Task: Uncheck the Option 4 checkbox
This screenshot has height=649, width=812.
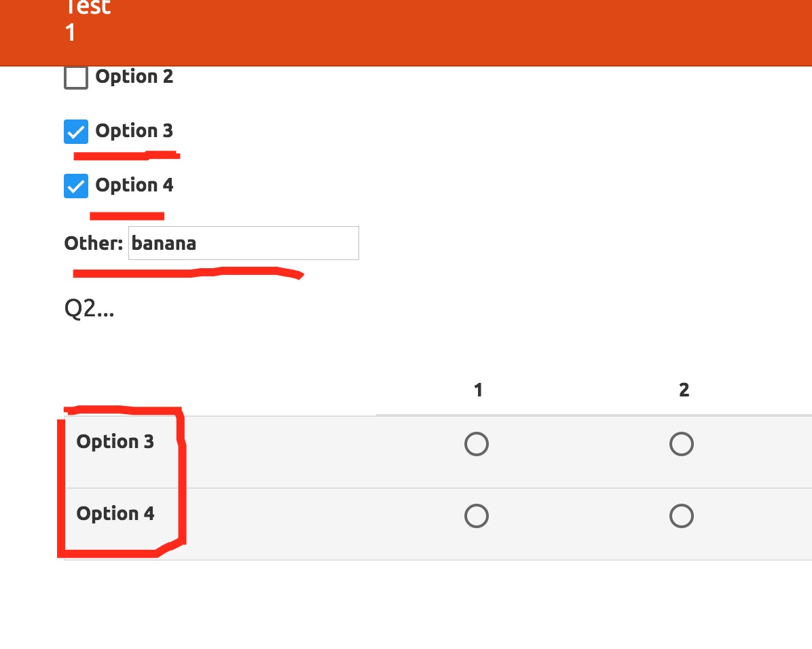Action: click(x=76, y=186)
